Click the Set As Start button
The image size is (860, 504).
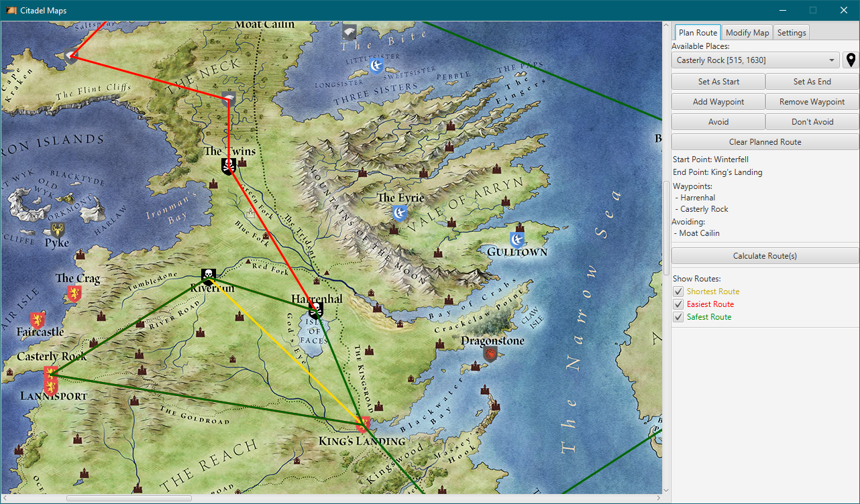[x=718, y=82]
